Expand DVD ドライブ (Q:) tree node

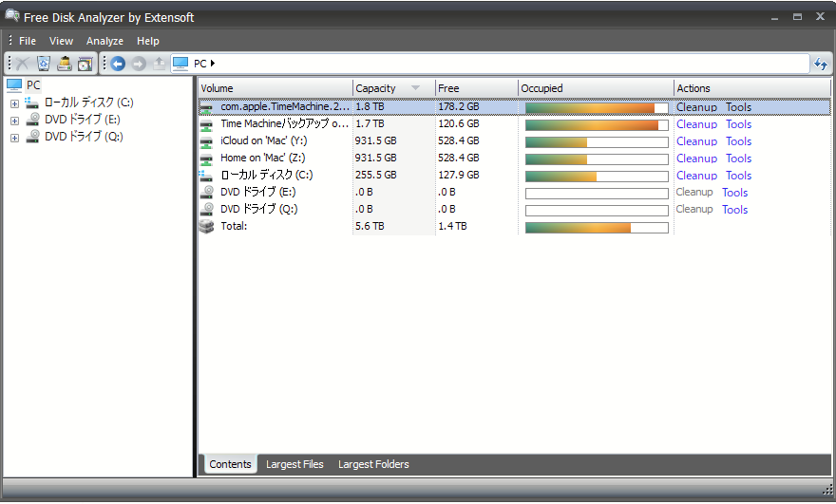14,138
